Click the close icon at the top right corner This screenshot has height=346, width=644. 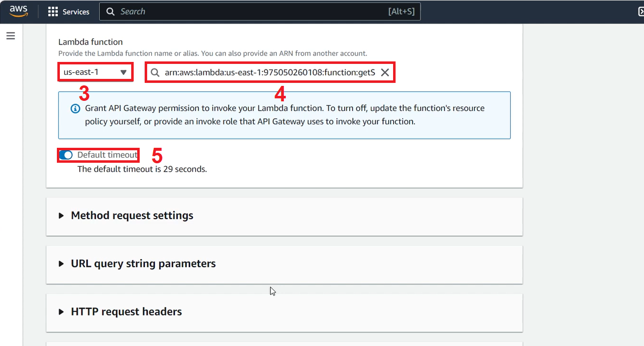(641, 11)
